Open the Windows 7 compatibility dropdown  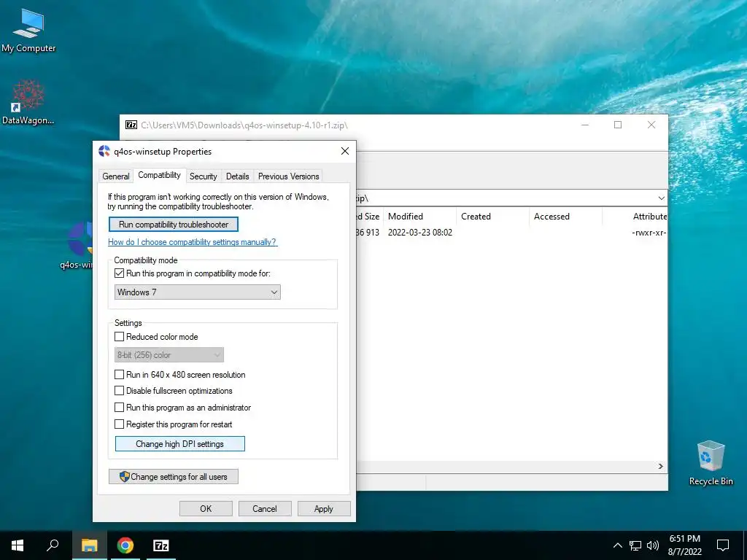197,292
